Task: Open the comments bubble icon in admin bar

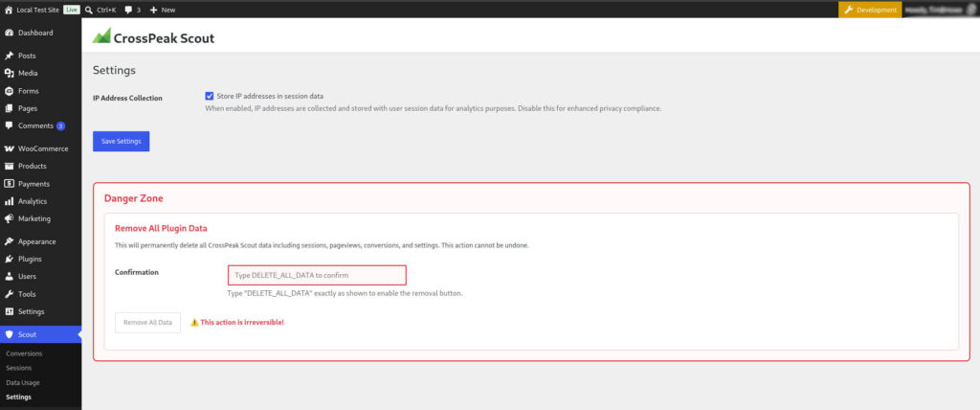Action: click(x=129, y=10)
